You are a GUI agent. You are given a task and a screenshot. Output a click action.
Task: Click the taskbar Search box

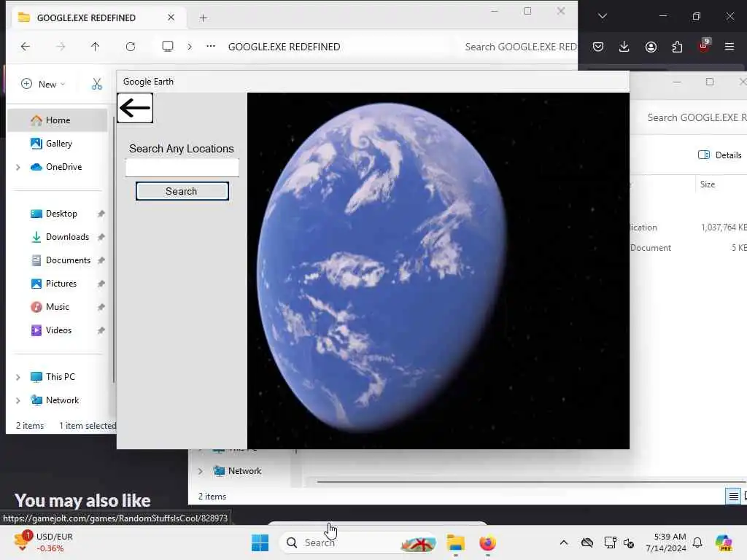(x=358, y=542)
